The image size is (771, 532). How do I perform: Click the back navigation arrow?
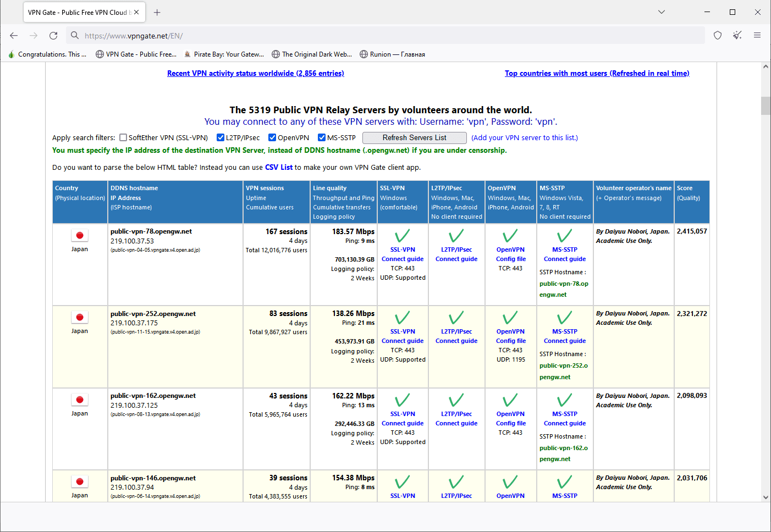[14, 36]
